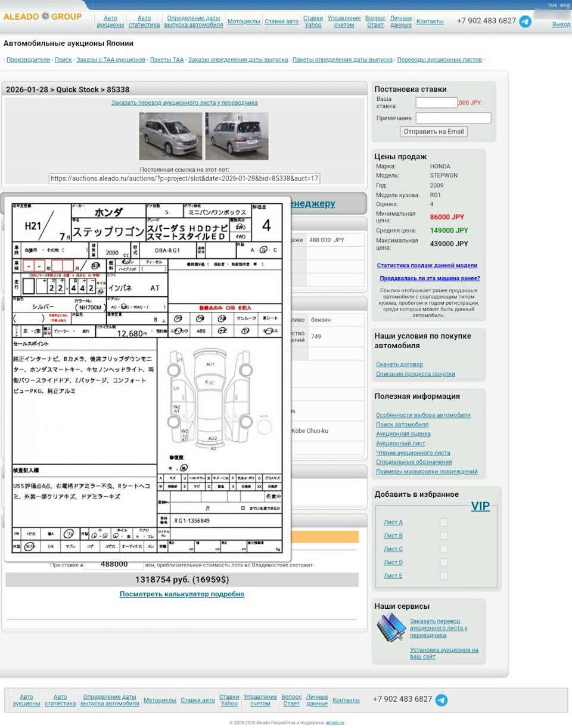This screenshot has height=728, width=572.
Task: Open the VIP link in favorites panel
Action: click(481, 506)
